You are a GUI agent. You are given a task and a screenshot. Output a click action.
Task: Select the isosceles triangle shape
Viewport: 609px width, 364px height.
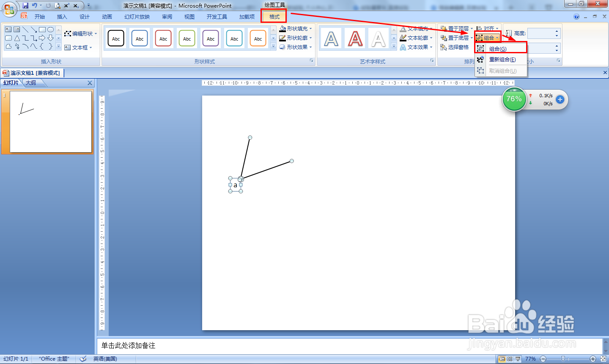coord(17,38)
